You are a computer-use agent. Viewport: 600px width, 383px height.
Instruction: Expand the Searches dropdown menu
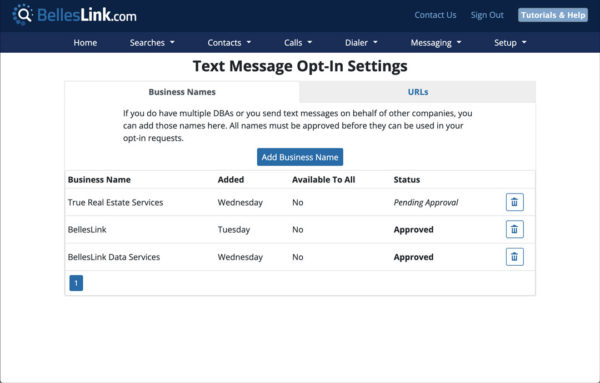(152, 42)
